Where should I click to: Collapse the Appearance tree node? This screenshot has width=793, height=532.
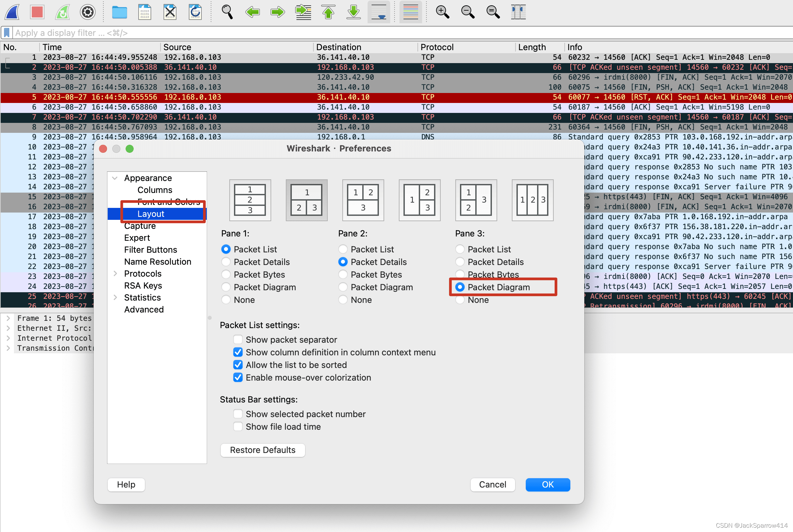pyautogui.click(x=115, y=178)
